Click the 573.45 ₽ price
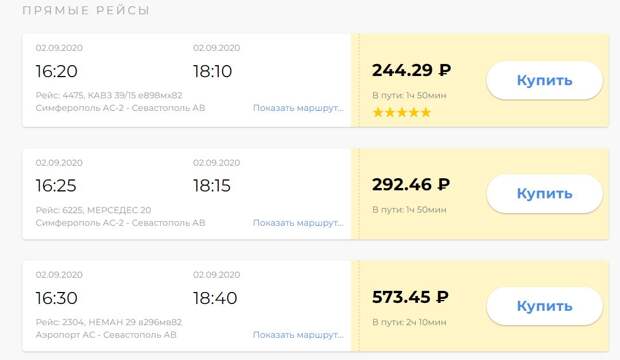This screenshot has width=620, height=360. click(410, 297)
